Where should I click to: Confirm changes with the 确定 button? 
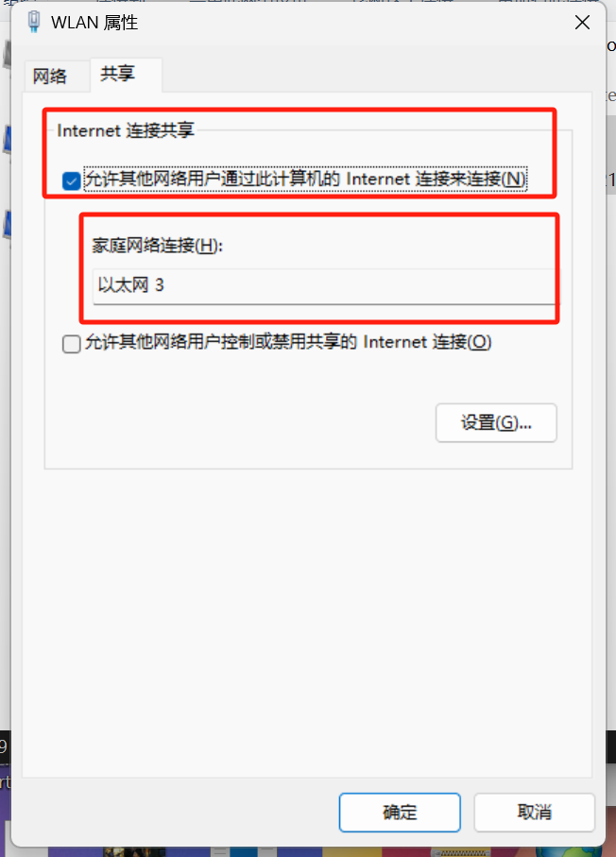[400, 813]
